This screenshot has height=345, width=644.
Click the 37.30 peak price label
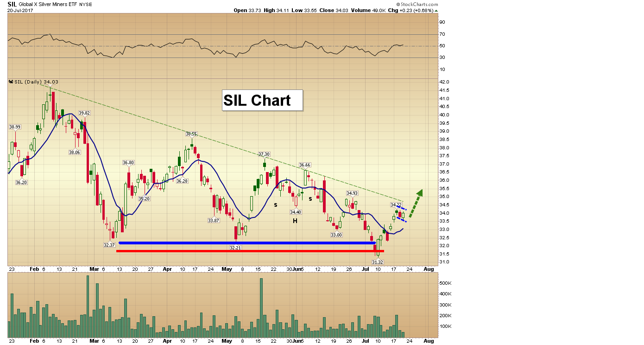pyautogui.click(x=264, y=154)
